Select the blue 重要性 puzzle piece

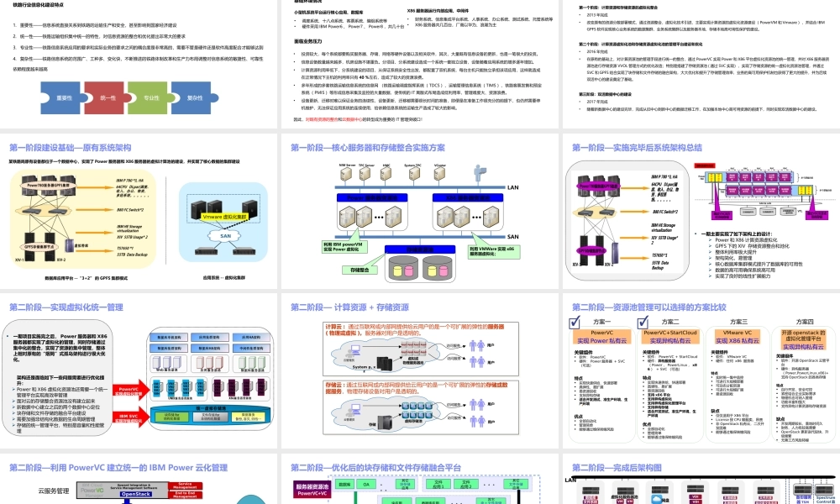(x=62, y=98)
